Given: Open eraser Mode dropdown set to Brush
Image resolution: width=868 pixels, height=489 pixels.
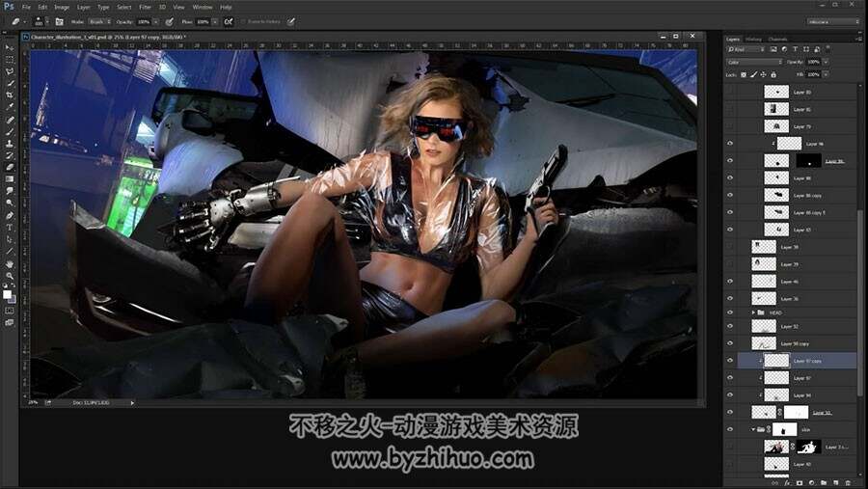Looking at the screenshot, I should tap(99, 21).
